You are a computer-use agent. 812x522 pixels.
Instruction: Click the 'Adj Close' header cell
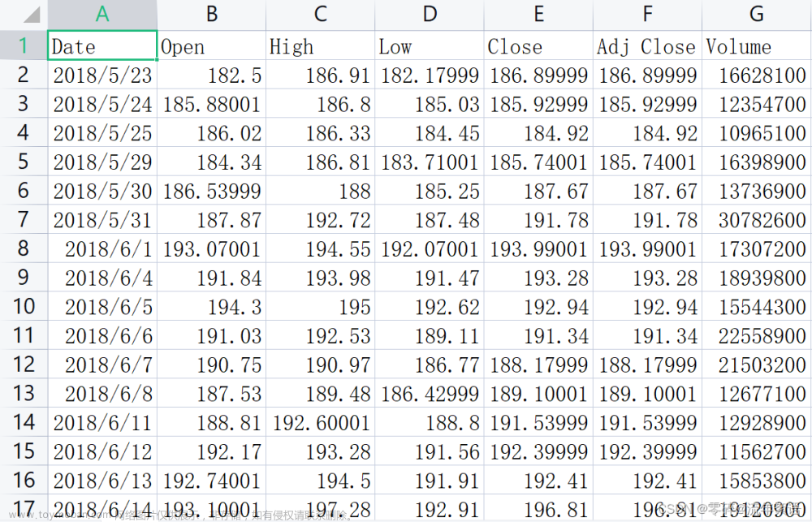[647, 45]
